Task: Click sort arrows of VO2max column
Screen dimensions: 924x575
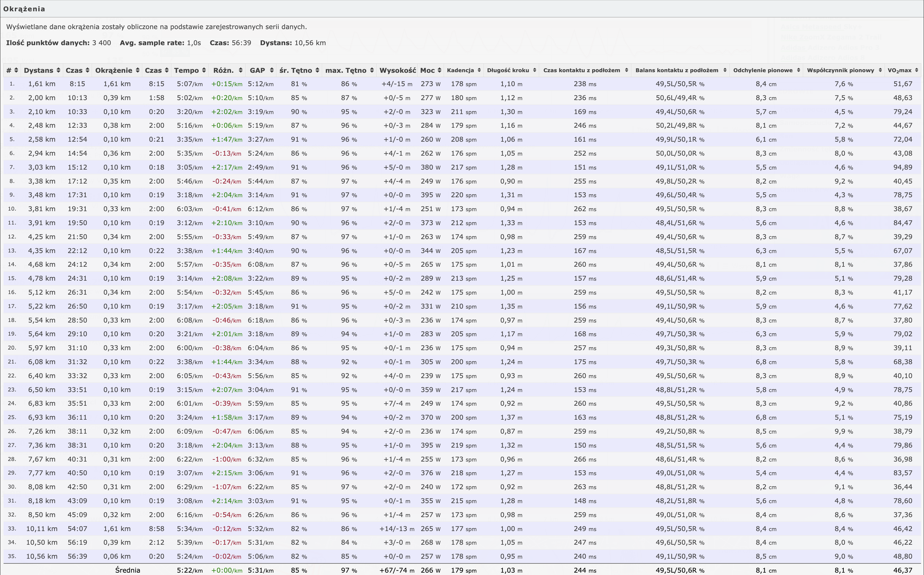Action: [x=916, y=70]
